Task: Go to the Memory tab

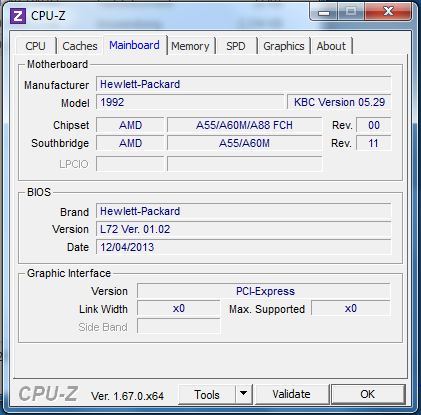Action: pos(190,46)
